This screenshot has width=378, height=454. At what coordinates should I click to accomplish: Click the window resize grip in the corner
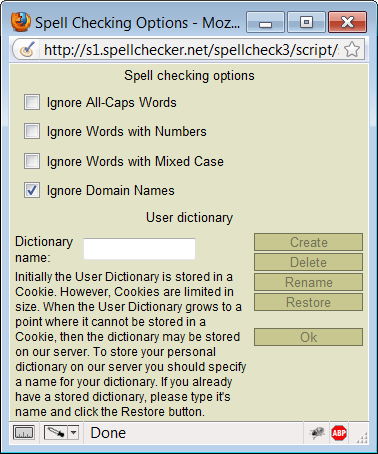[362, 438]
